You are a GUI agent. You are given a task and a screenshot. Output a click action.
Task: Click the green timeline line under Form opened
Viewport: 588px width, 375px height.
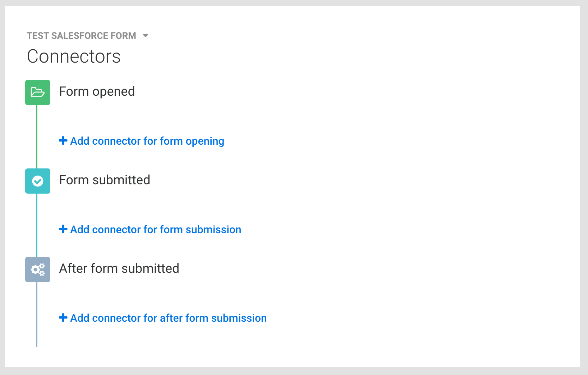click(x=37, y=137)
